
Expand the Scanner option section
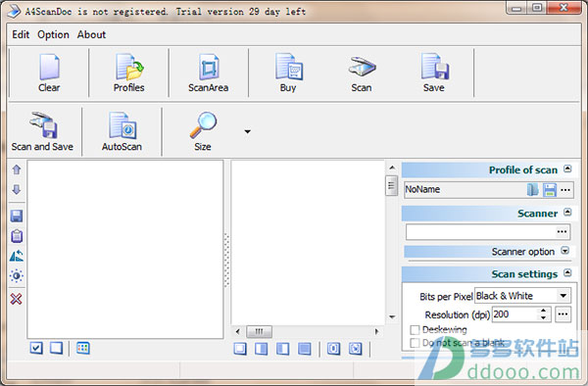[565, 251]
